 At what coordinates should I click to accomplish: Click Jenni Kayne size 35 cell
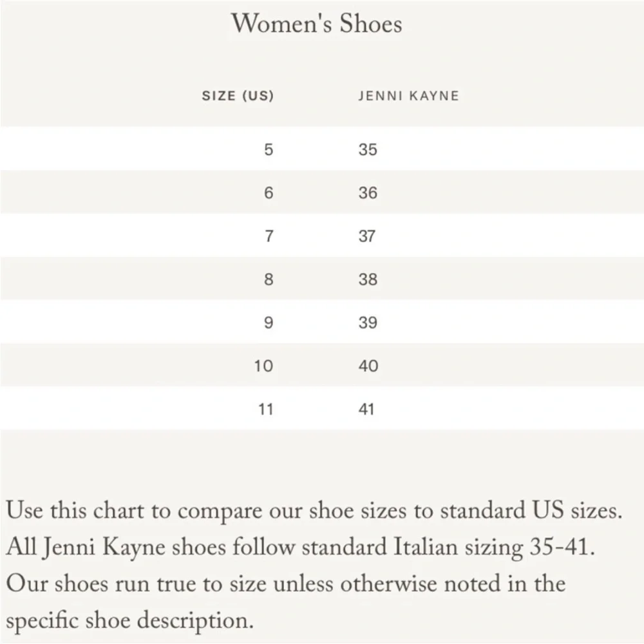[368, 150]
